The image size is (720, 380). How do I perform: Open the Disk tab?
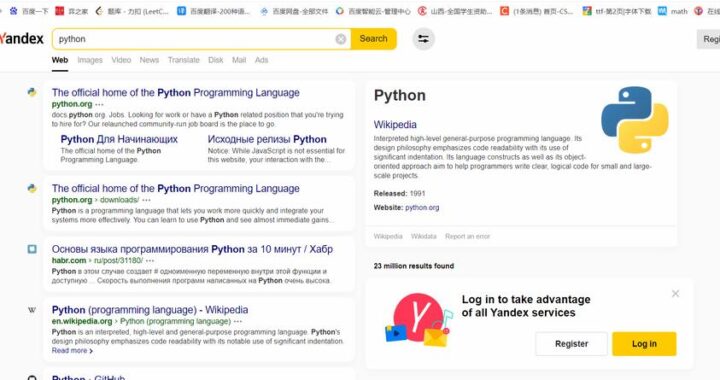point(215,60)
